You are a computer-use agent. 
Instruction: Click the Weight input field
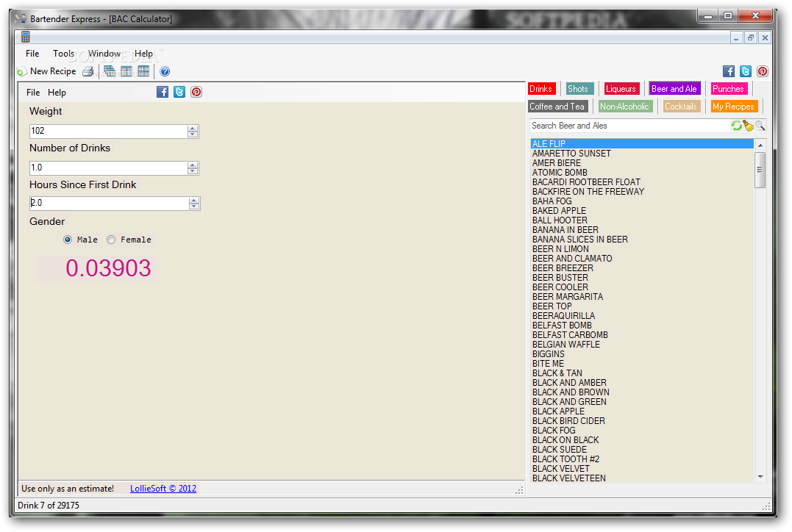[109, 132]
